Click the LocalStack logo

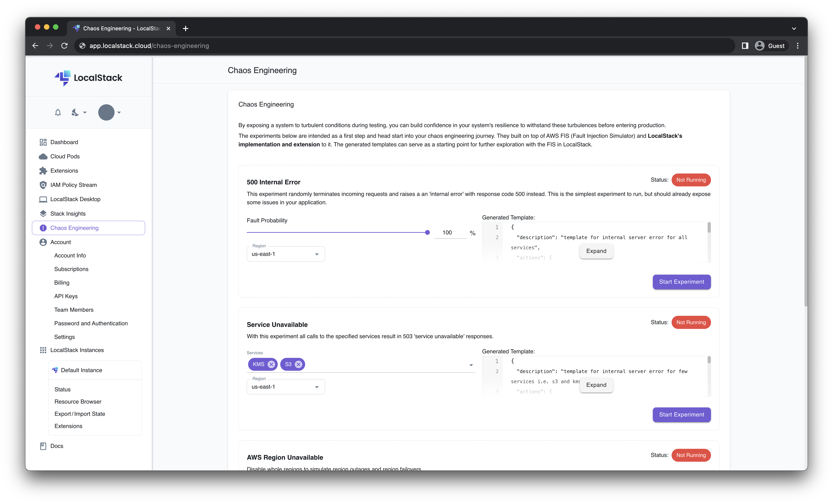(88, 78)
